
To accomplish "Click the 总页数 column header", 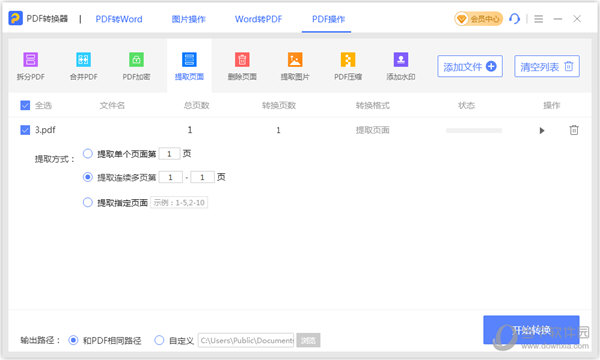I will pyautogui.click(x=197, y=105).
